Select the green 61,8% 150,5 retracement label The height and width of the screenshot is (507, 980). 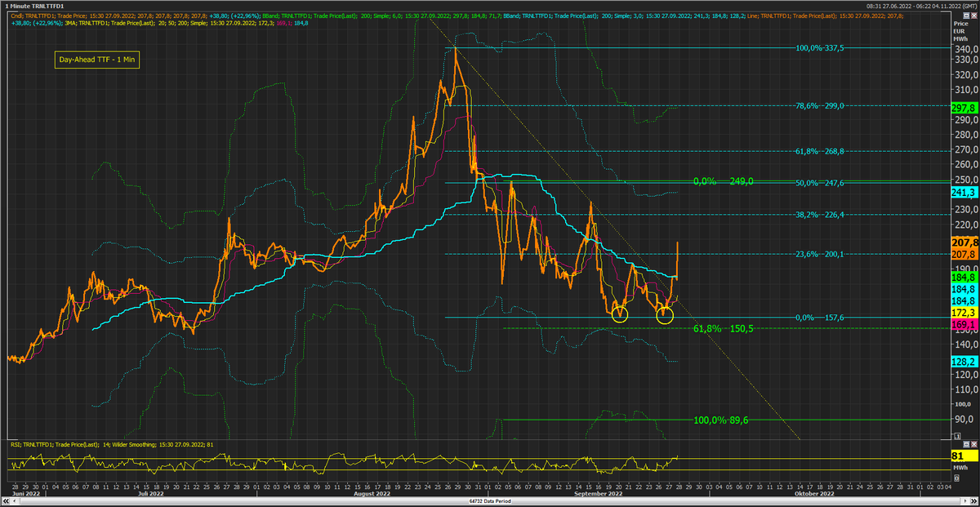(x=723, y=328)
